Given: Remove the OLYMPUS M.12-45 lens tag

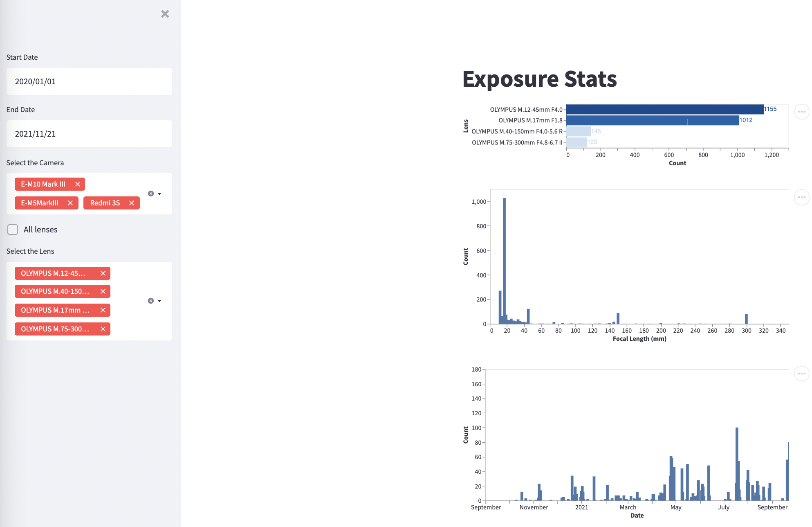Looking at the screenshot, I should point(103,273).
